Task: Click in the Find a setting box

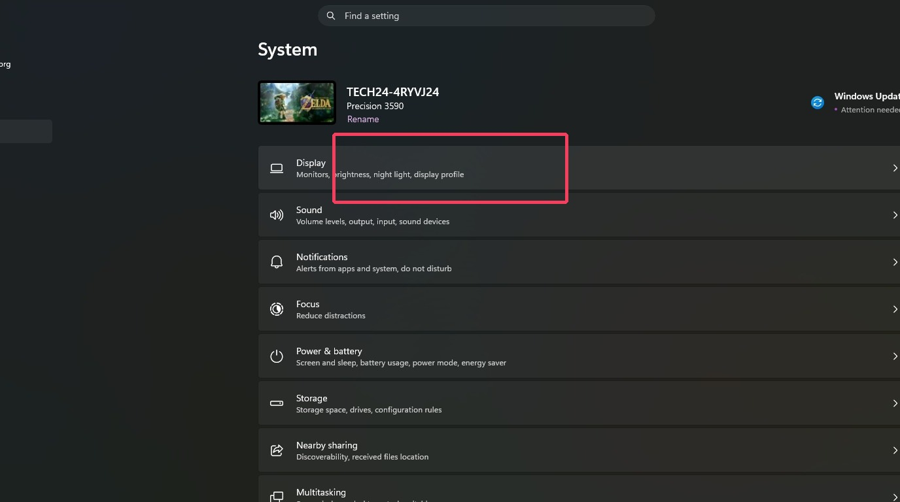Action: click(x=486, y=16)
